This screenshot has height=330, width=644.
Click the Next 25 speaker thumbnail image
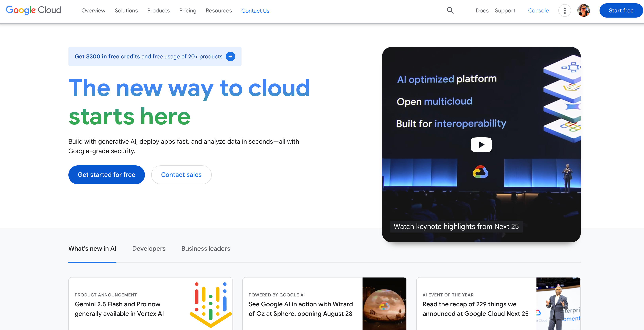[x=558, y=304]
